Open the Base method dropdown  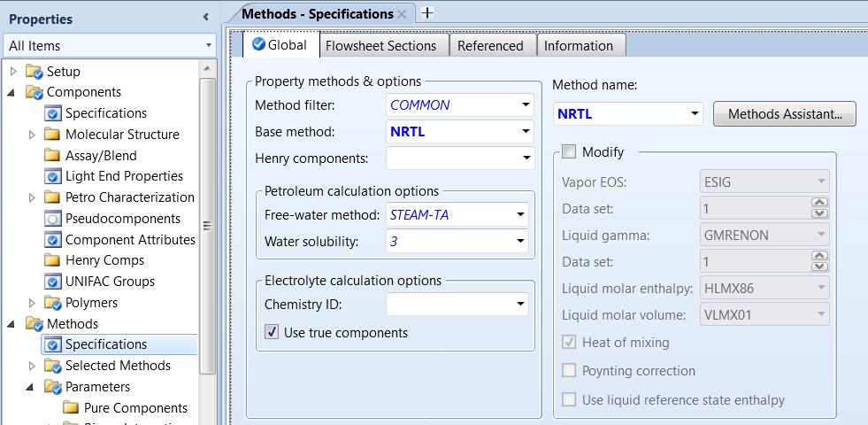pos(526,133)
